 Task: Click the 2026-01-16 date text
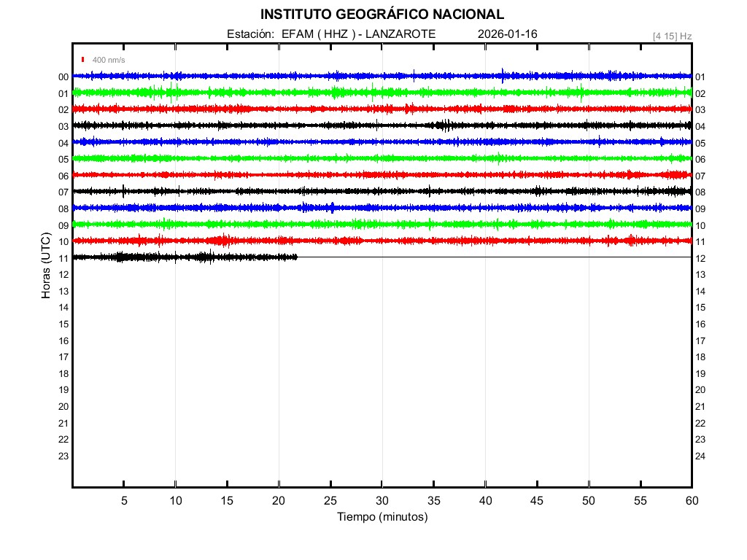coord(507,34)
